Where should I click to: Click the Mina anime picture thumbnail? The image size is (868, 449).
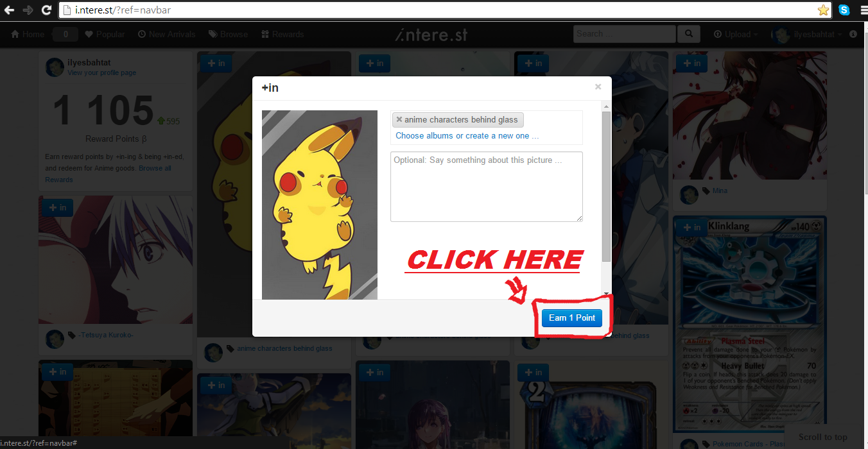tap(750, 115)
